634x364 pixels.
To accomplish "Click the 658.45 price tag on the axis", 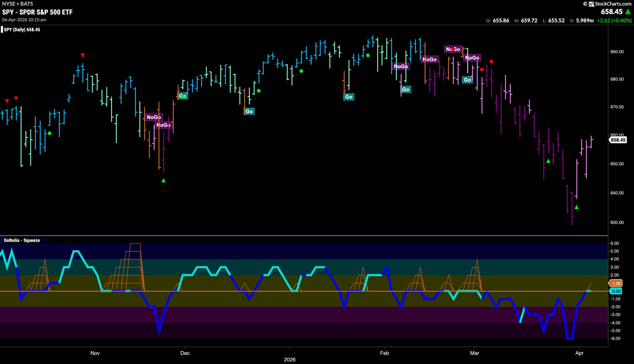I will [618, 140].
